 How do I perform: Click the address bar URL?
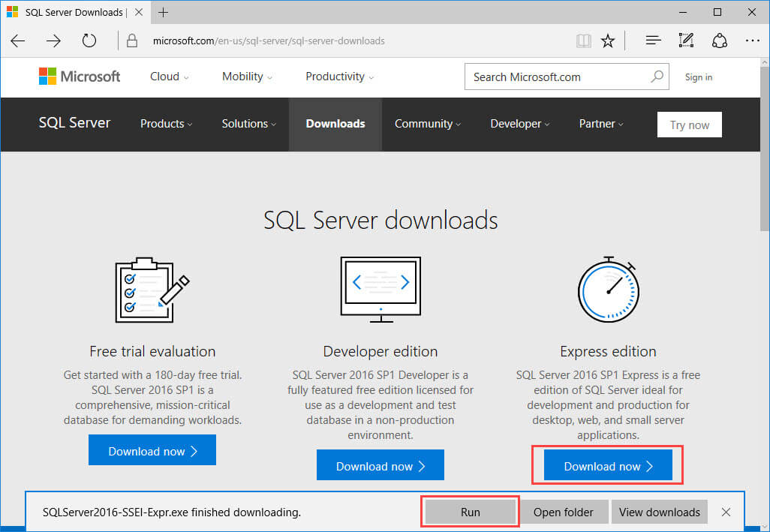coord(269,41)
